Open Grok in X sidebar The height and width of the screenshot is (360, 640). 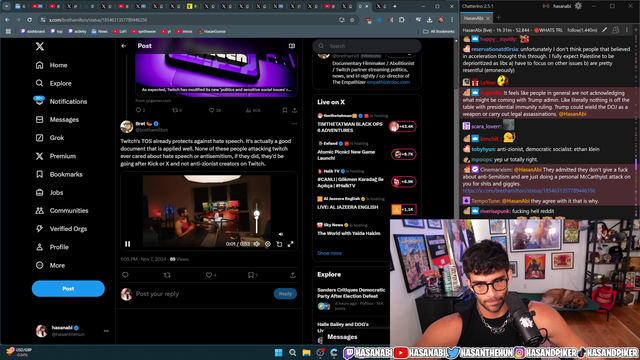(50, 138)
